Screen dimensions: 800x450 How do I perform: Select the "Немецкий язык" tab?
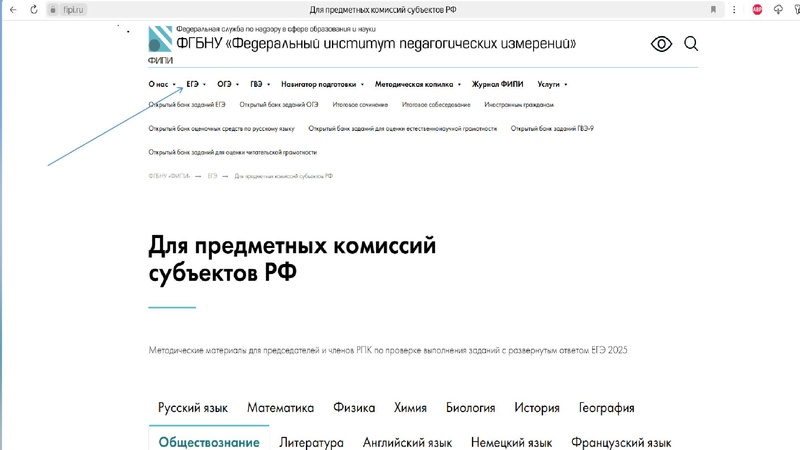(x=511, y=443)
